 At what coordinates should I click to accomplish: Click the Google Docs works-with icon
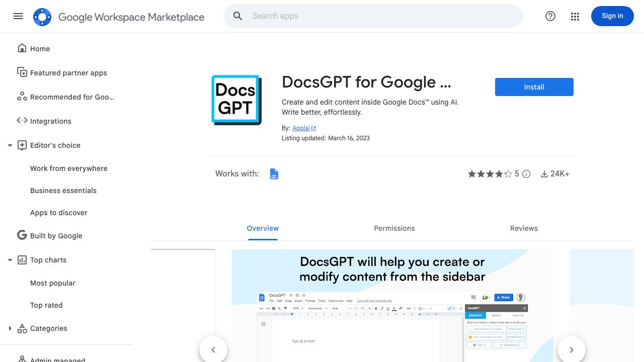274,174
